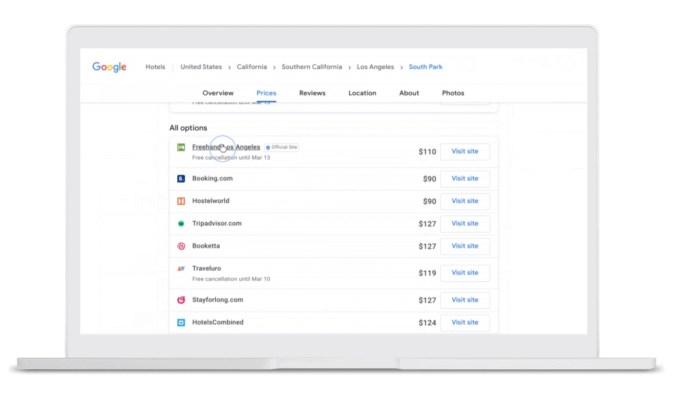The width and height of the screenshot is (680, 400).
Task: Click the Official Site badge
Action: pyautogui.click(x=282, y=148)
